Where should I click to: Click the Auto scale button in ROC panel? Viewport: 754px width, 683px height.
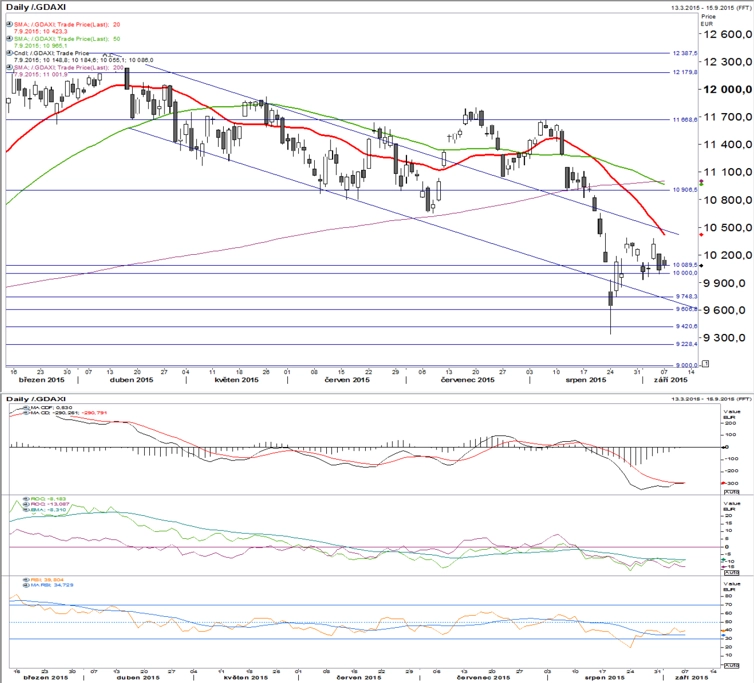click(x=731, y=573)
